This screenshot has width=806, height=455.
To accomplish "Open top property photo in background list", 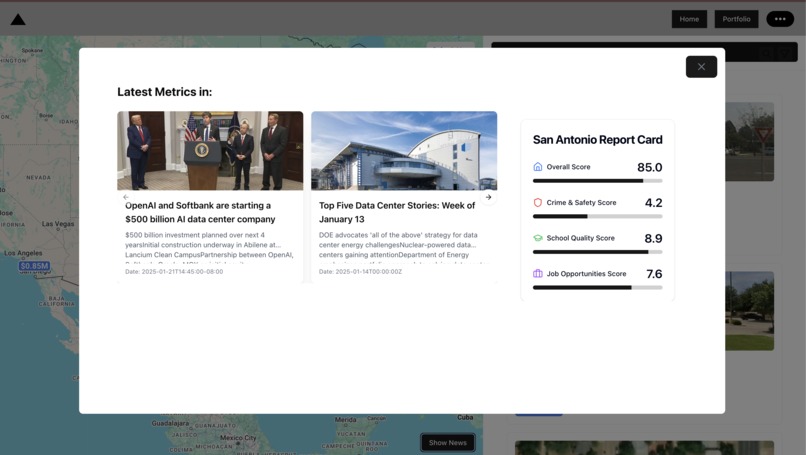I will click(749, 141).
